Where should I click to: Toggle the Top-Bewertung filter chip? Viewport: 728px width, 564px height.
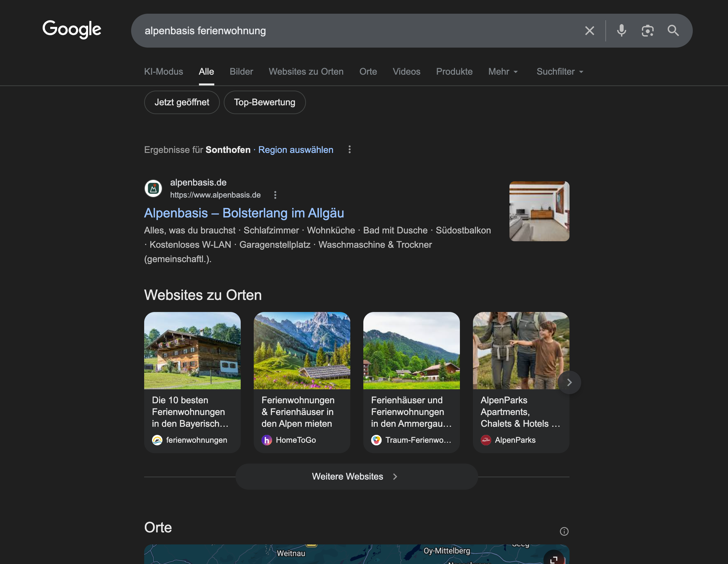[x=264, y=102]
